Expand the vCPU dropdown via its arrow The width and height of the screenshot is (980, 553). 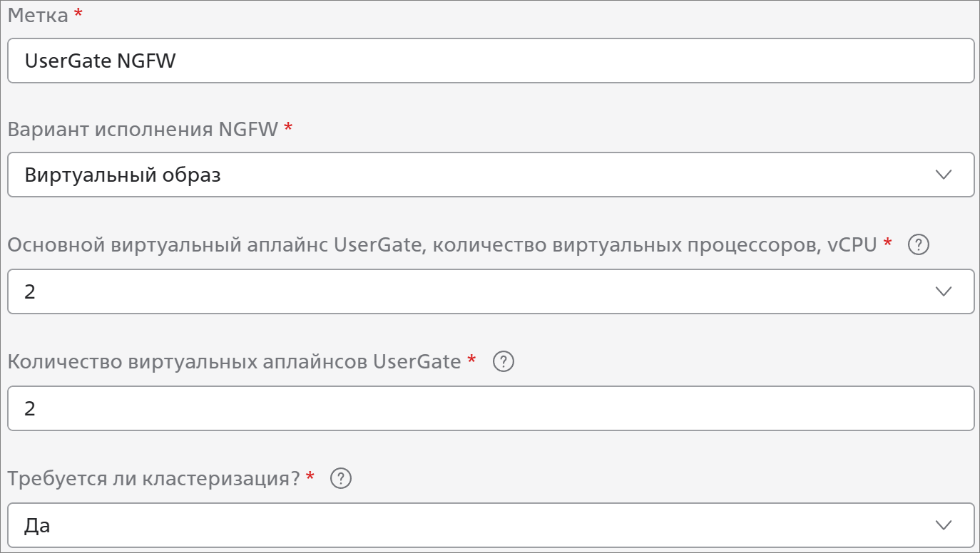click(943, 291)
